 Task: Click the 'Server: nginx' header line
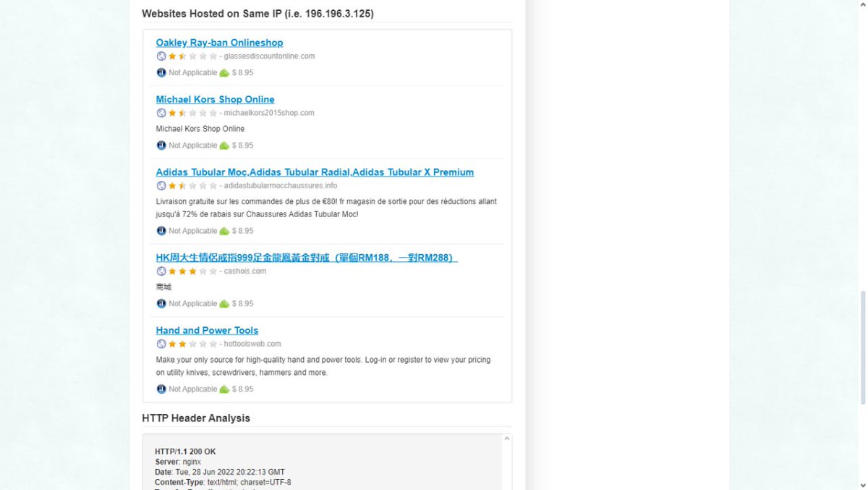point(178,462)
